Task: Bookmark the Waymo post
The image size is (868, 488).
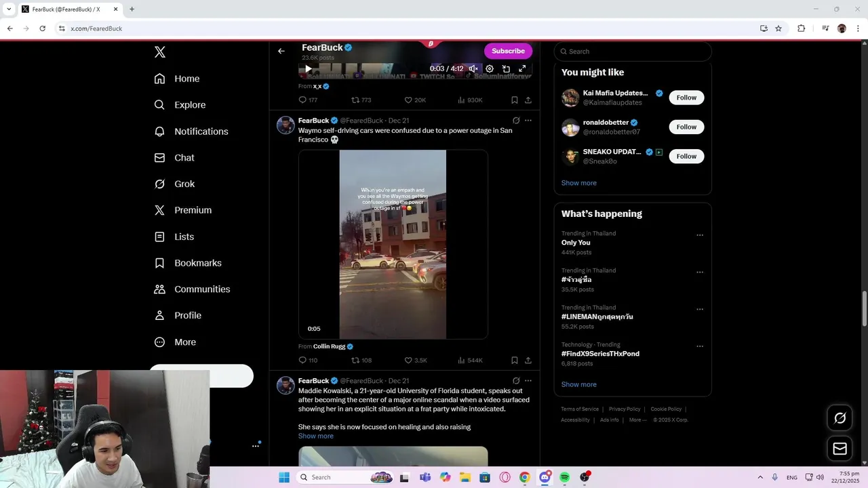Action: point(515,361)
